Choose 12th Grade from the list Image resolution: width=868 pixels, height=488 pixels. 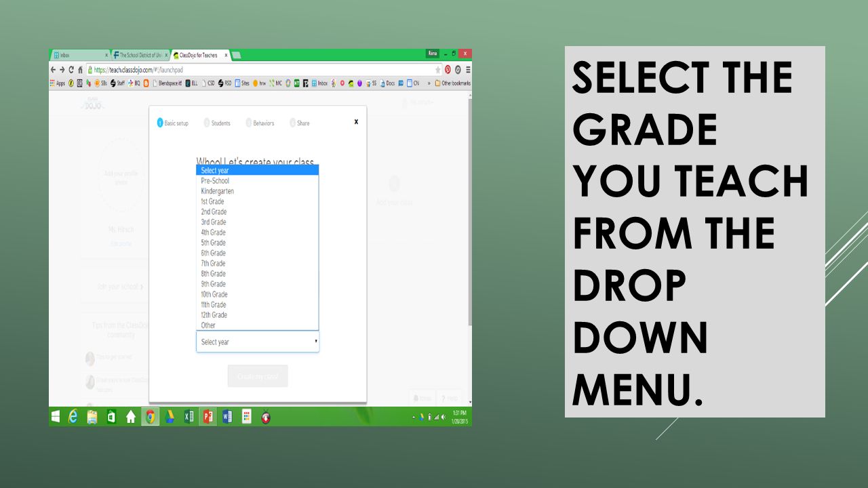point(258,314)
